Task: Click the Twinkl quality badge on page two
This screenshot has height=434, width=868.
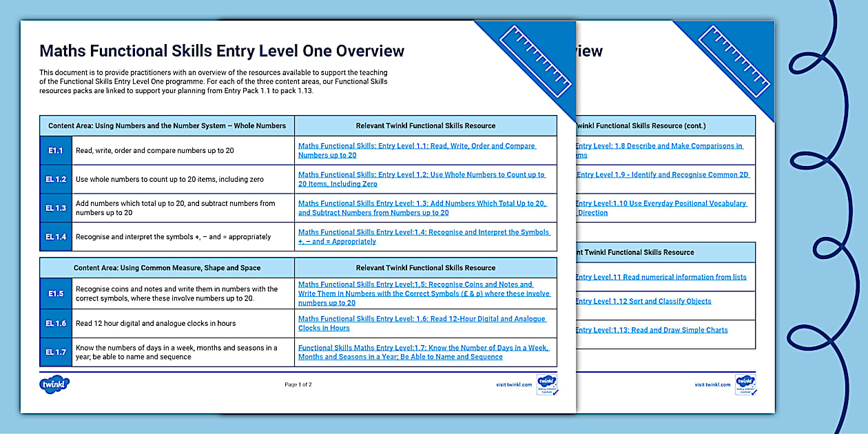Action: point(745,384)
